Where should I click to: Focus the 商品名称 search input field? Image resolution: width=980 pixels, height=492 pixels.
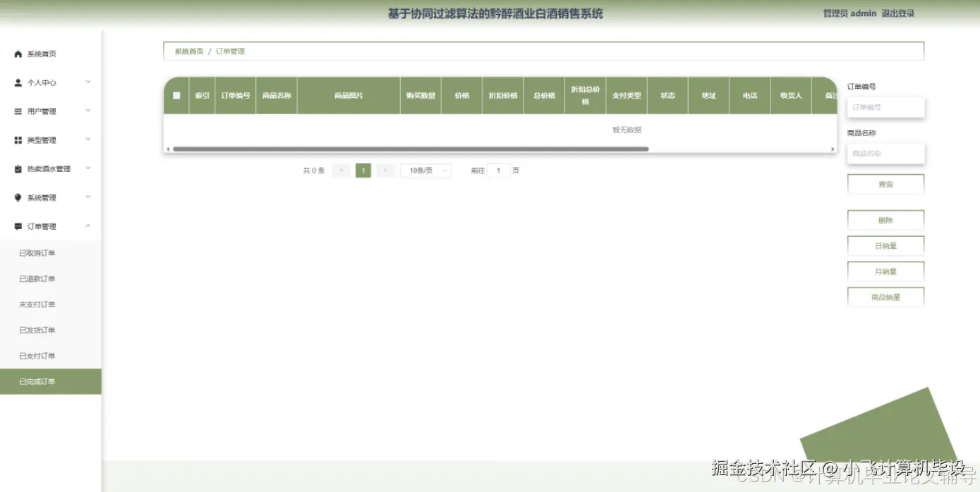point(885,154)
